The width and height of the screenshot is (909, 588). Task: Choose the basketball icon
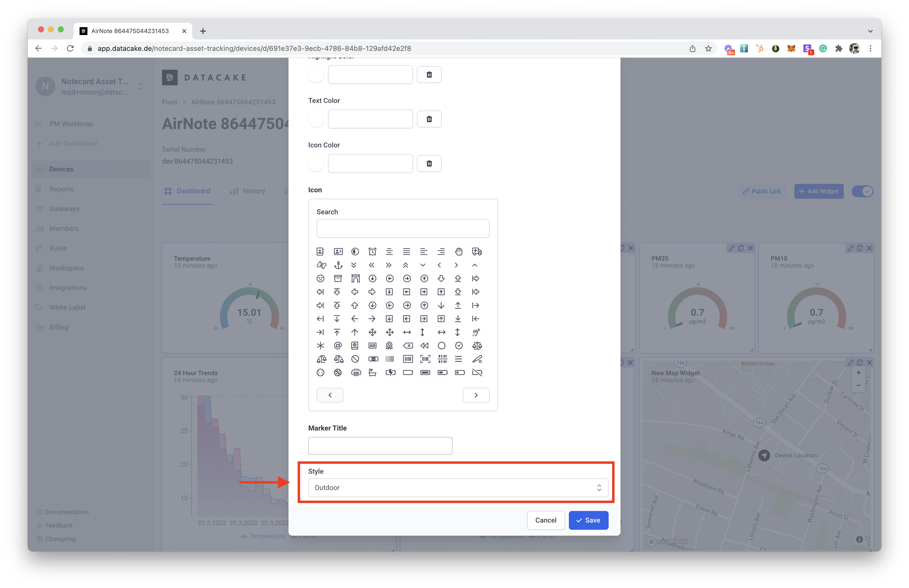point(338,372)
